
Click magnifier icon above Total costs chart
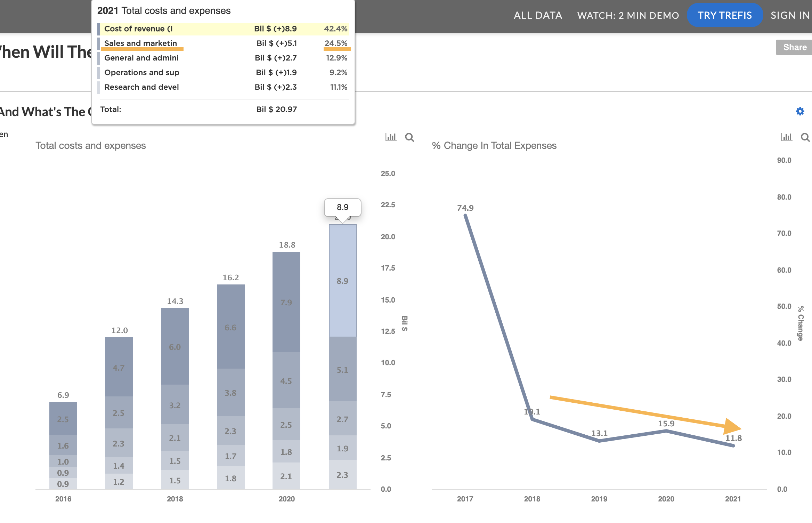pyautogui.click(x=409, y=137)
